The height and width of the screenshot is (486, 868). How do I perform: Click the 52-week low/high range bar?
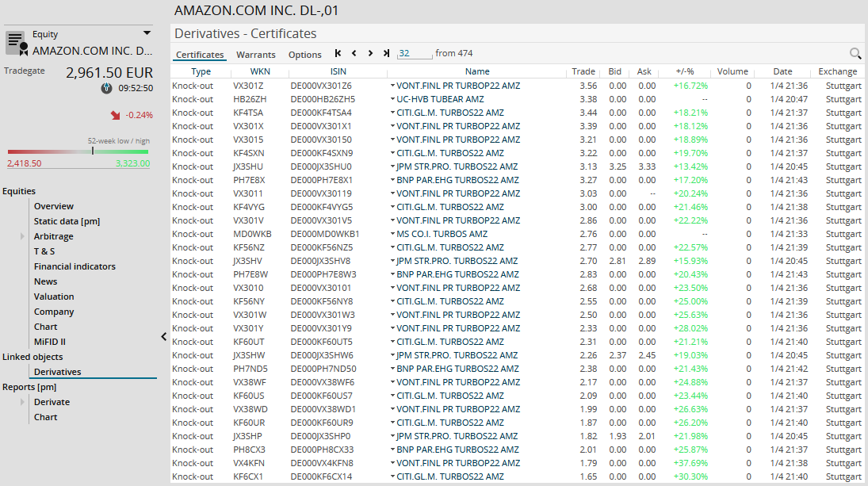coord(78,151)
